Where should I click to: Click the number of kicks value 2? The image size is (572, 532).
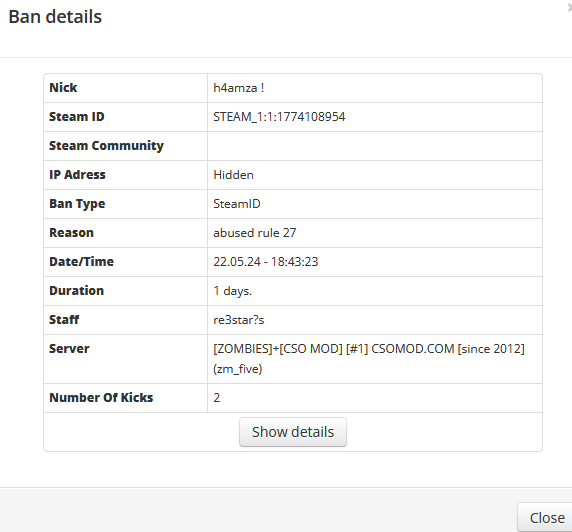[x=217, y=398]
